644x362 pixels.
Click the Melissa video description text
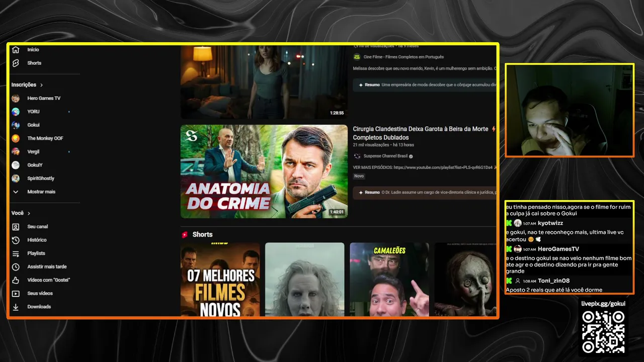(x=424, y=68)
